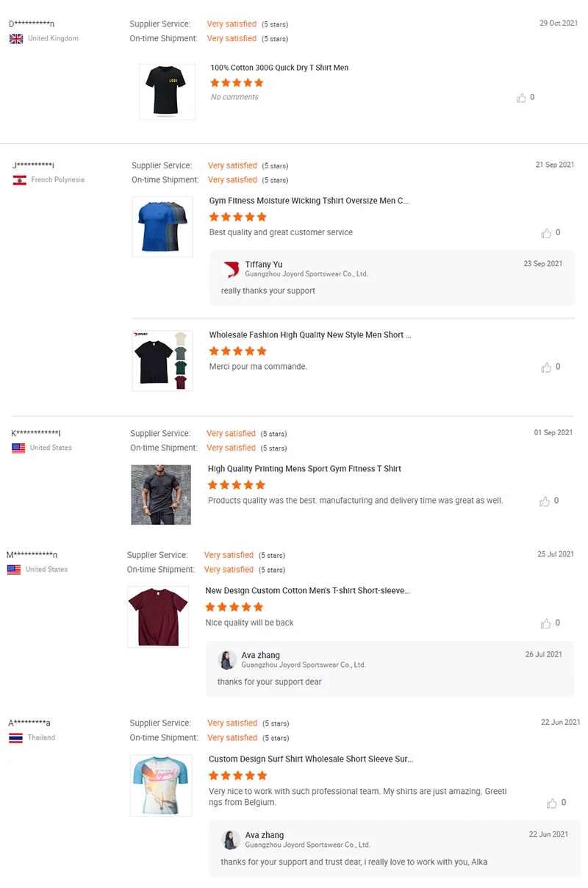Open the blue gym fitness shirt thumbnail
Viewport: 588px width, 888px height.
coord(162,226)
